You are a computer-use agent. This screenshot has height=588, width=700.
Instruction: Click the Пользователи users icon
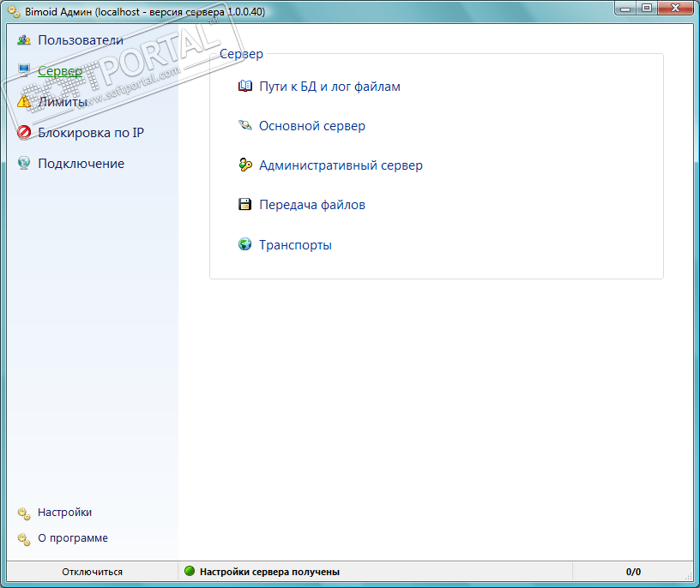pos(24,40)
